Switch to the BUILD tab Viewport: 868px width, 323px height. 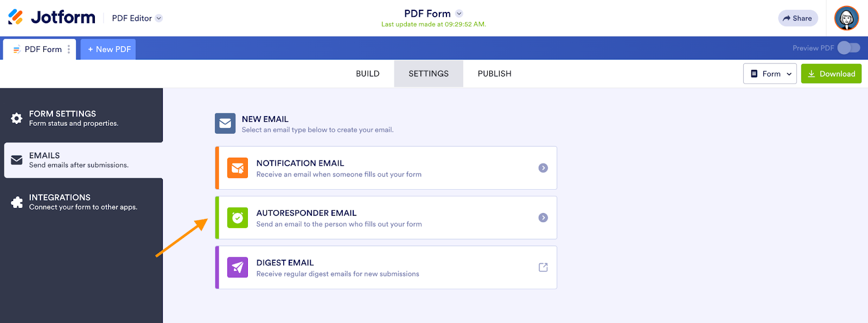[368, 74]
